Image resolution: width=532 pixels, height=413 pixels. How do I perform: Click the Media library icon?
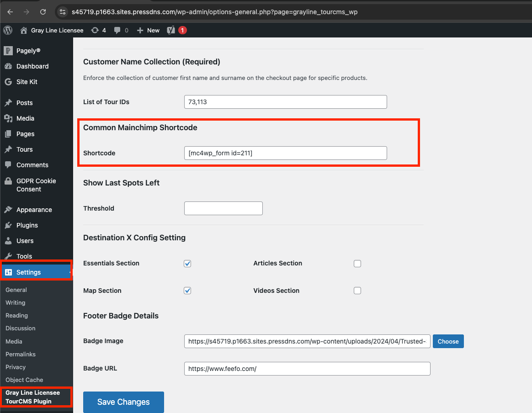8,118
